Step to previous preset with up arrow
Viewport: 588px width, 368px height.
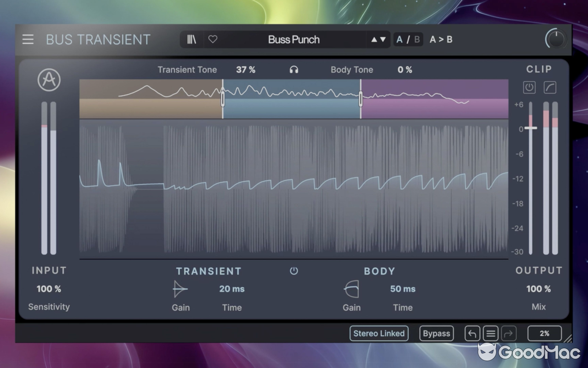coord(373,40)
